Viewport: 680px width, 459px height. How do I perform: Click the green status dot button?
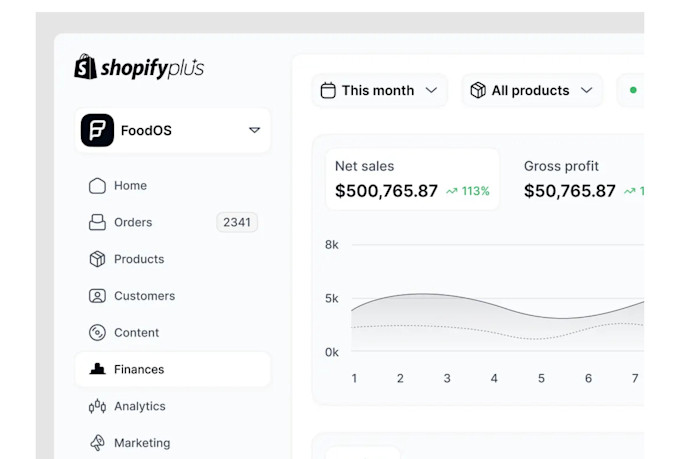[x=631, y=90]
